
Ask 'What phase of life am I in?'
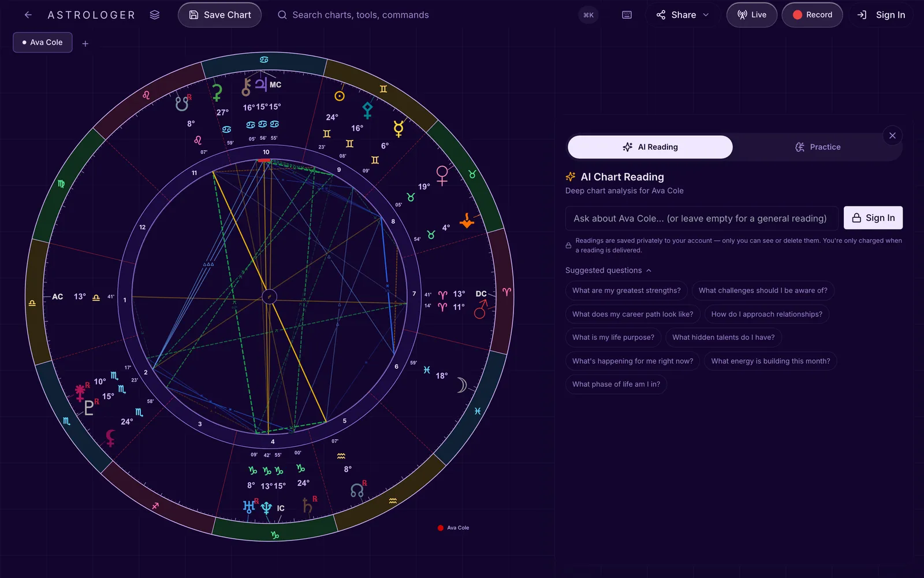point(616,384)
